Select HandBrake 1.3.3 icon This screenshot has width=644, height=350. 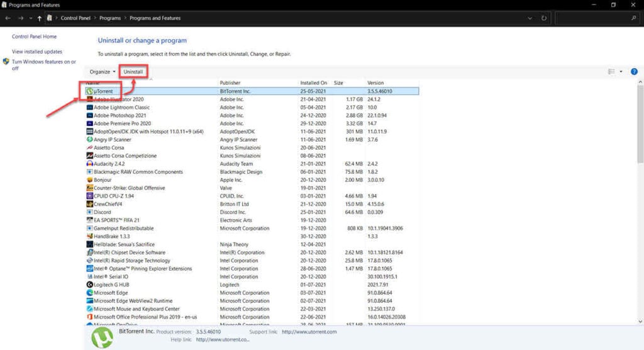[89, 237]
